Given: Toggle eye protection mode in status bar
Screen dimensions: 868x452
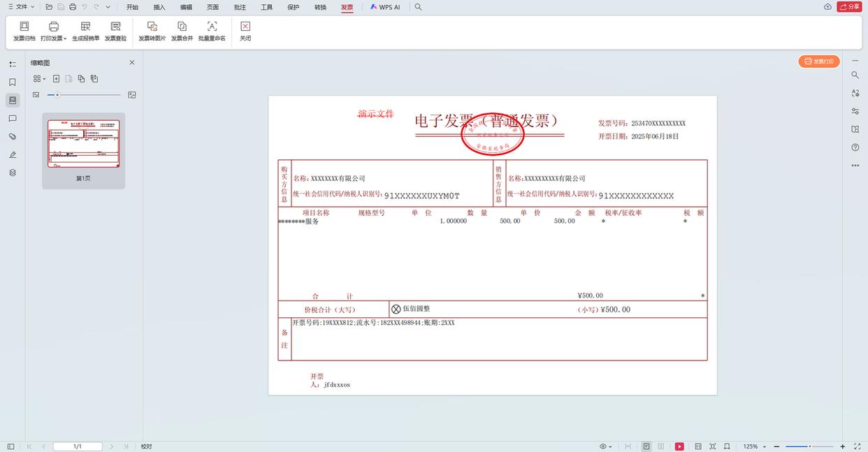Looking at the screenshot, I should pyautogui.click(x=603, y=446).
